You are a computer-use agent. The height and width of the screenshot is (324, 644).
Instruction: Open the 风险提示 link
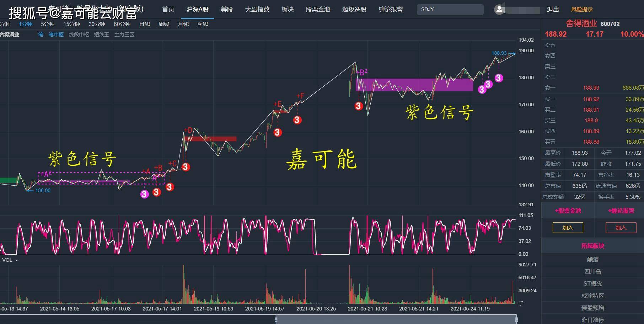coord(582,10)
